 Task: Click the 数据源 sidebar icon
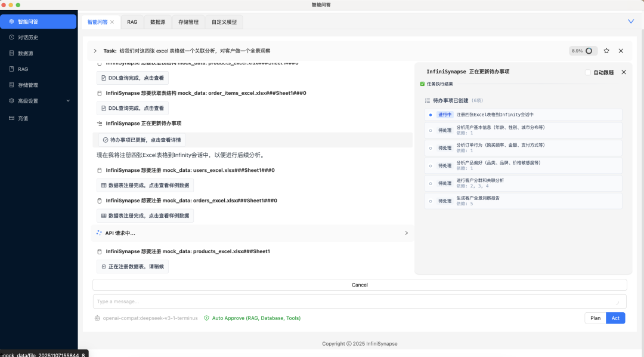pos(11,53)
